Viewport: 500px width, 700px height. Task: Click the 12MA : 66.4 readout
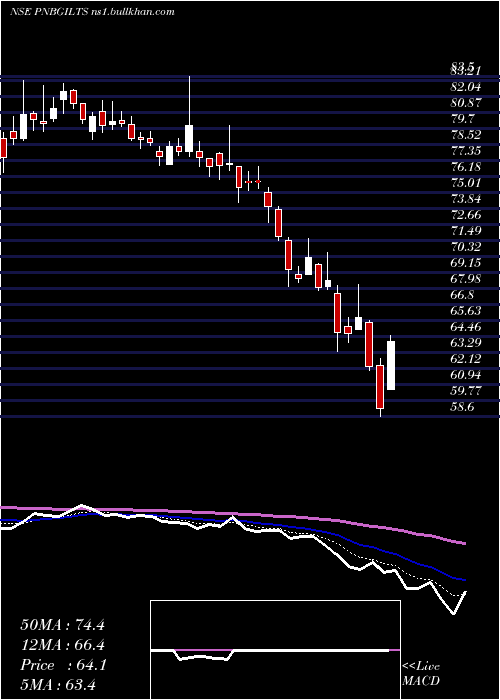coord(62,645)
